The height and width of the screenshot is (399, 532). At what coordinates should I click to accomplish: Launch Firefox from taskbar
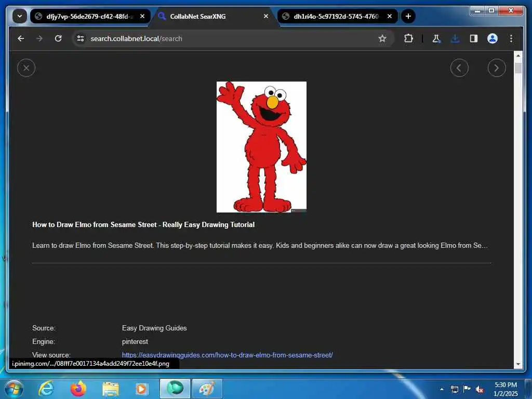[x=78, y=389]
